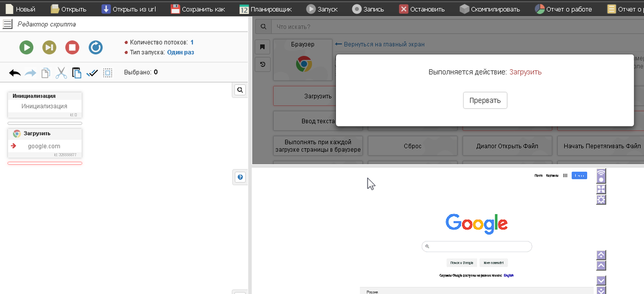Click the double checkmark Select All icon
644x294 pixels.
92,72
